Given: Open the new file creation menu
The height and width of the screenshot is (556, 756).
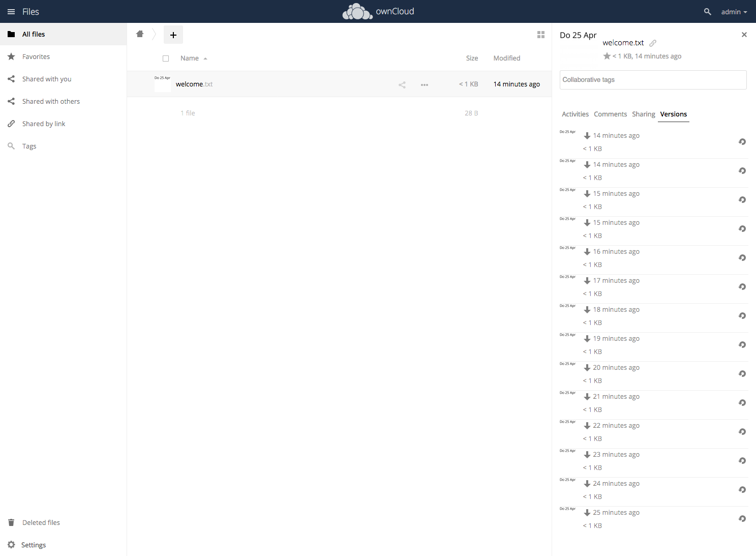Looking at the screenshot, I should 173,35.
